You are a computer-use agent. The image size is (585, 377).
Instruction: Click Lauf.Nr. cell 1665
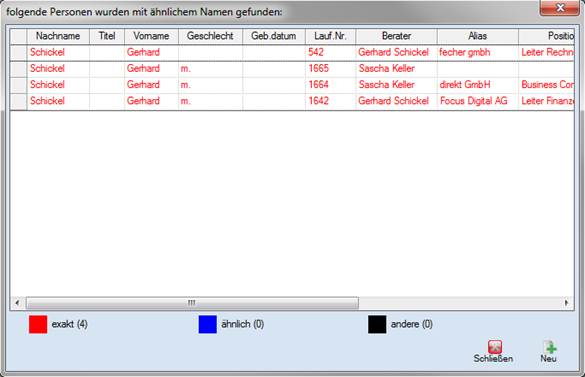(331, 69)
